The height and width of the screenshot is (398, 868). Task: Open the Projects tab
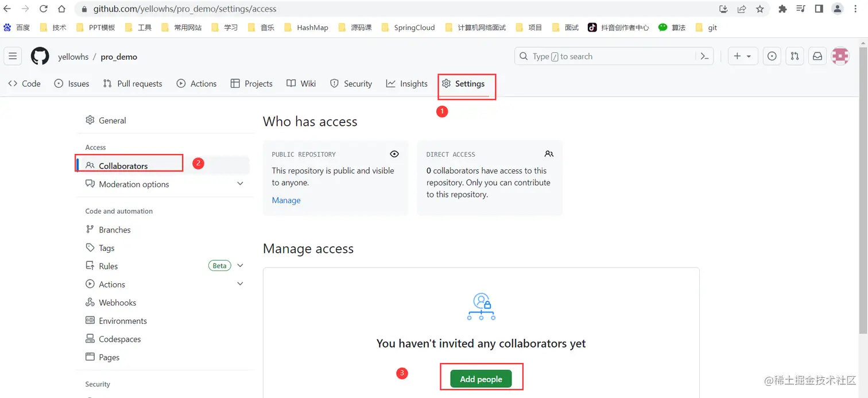click(251, 83)
